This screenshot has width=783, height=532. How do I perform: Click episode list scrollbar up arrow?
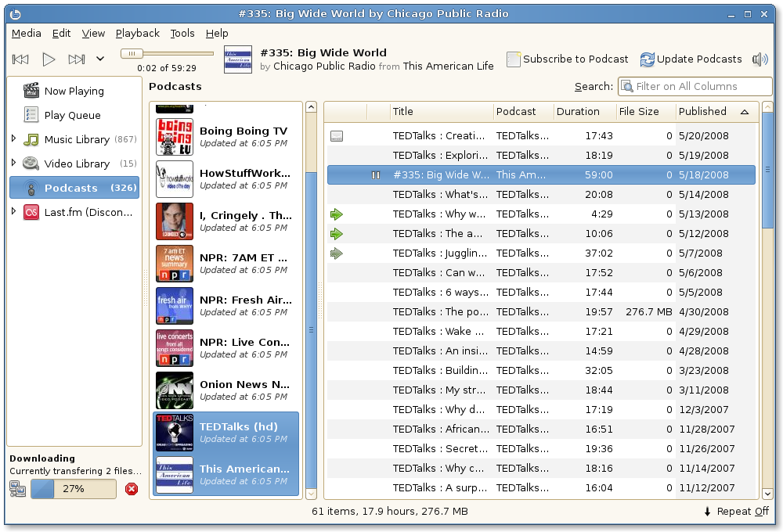point(767,107)
